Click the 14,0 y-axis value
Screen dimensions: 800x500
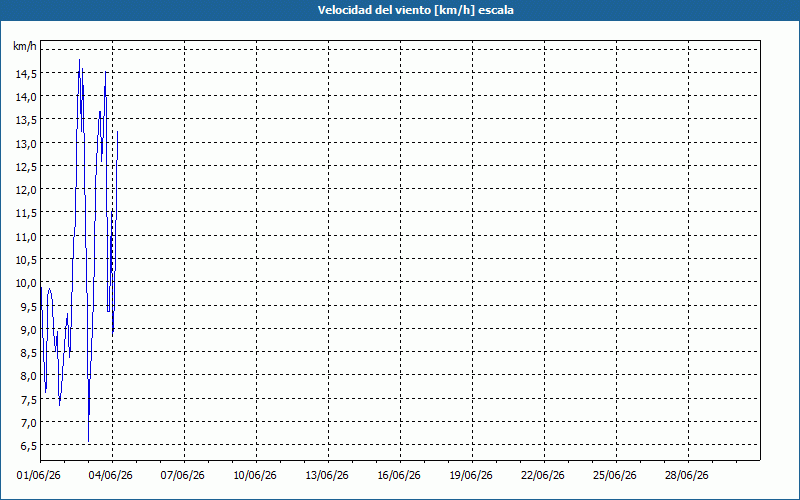pos(26,97)
